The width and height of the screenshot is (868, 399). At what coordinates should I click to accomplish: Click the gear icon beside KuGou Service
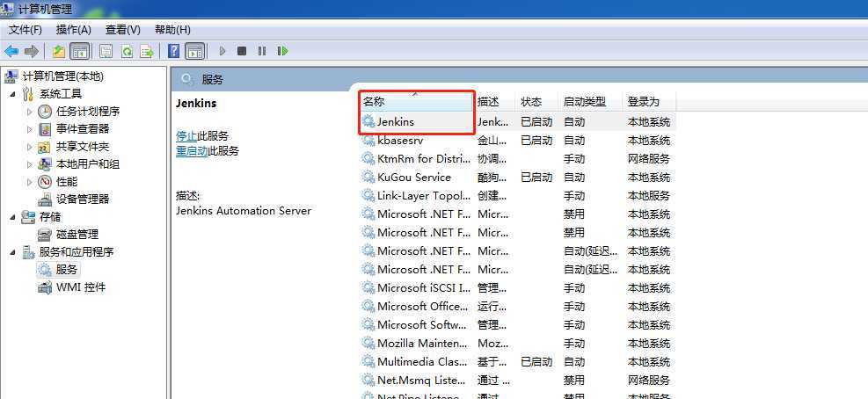pos(368,177)
